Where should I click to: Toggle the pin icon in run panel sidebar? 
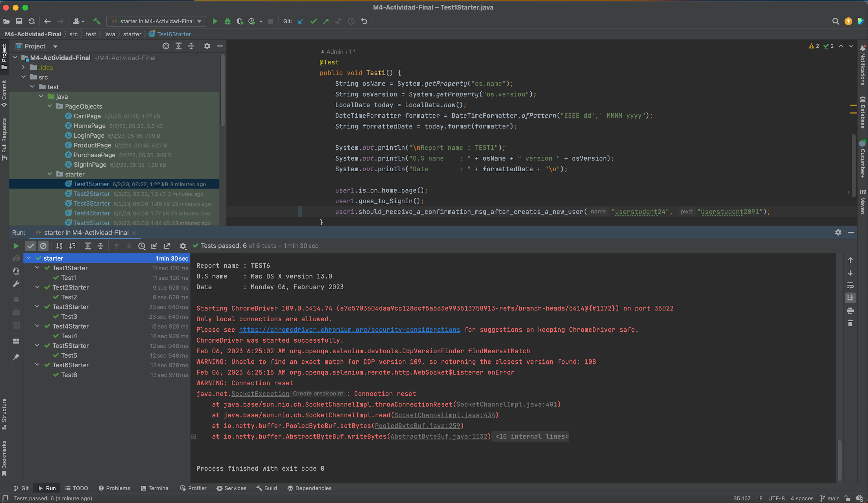16,357
